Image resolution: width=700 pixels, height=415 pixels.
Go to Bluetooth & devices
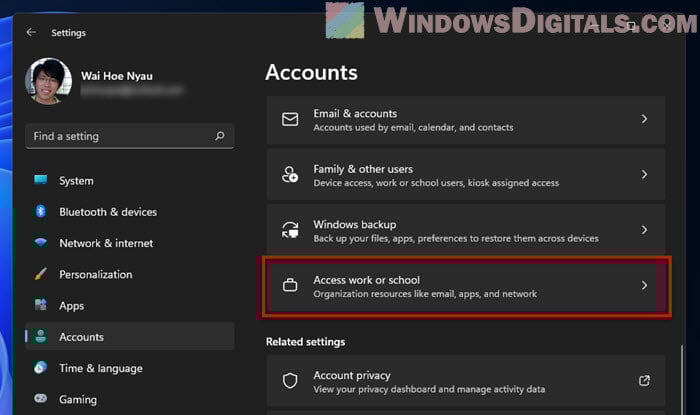pos(129,212)
